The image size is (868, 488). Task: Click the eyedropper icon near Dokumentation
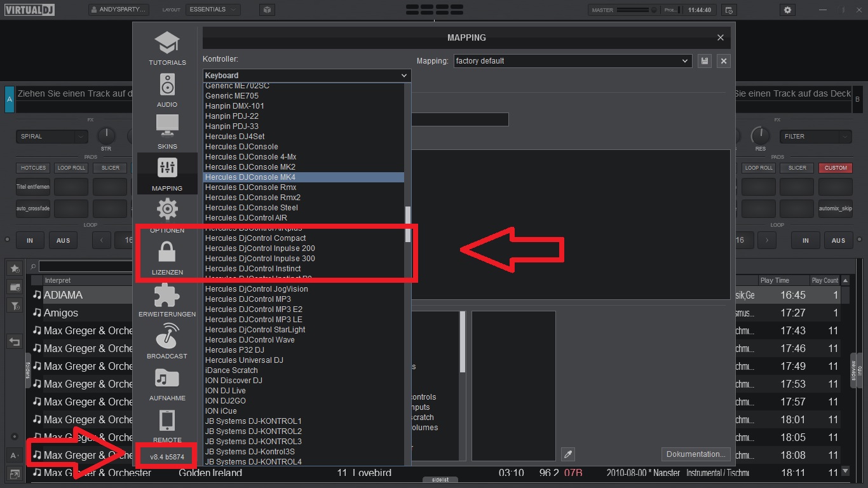[x=569, y=454]
